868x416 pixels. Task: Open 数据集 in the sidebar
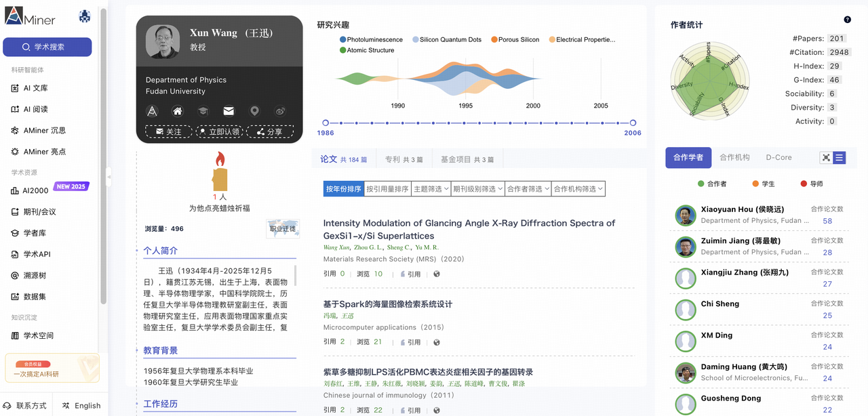28,297
